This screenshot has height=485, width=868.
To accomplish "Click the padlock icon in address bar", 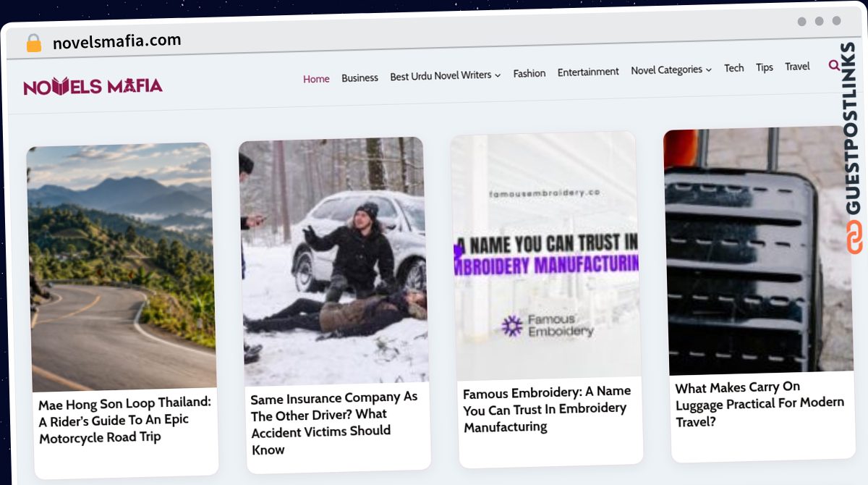I will coord(34,43).
